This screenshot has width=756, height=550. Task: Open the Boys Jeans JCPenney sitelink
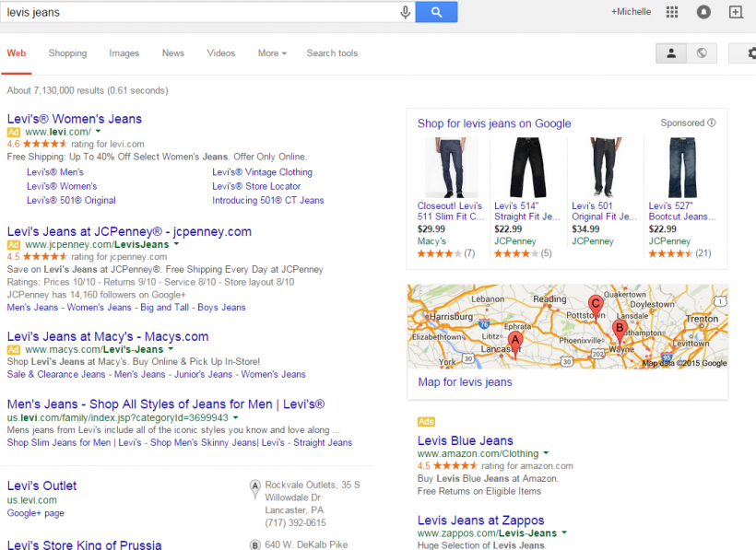pyautogui.click(x=221, y=308)
